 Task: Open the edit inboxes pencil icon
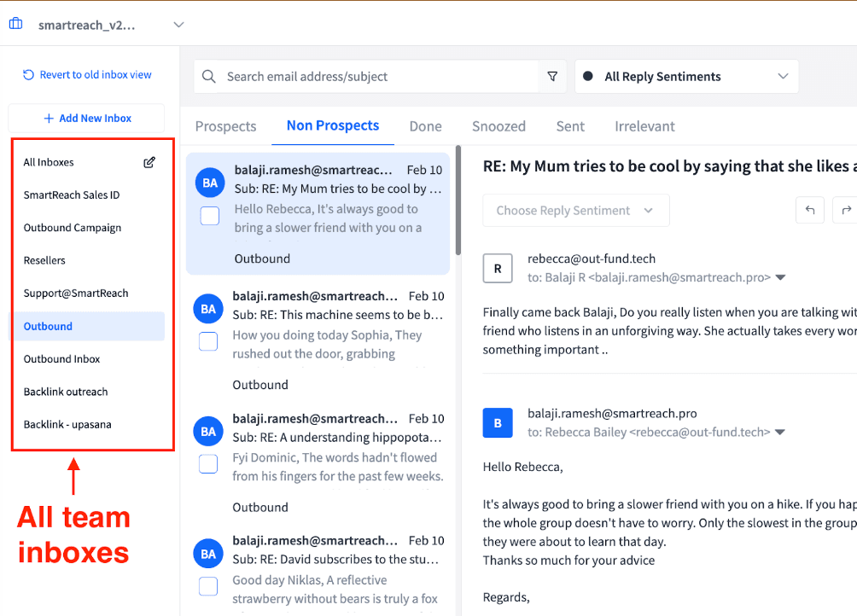[x=149, y=161]
